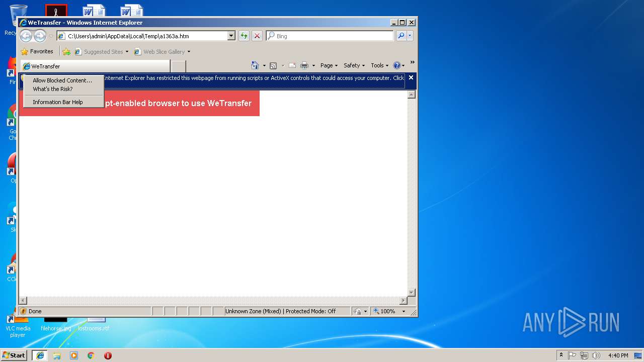The image size is (644, 362).
Task: Click the RSS feeds icon
Action: (273, 65)
